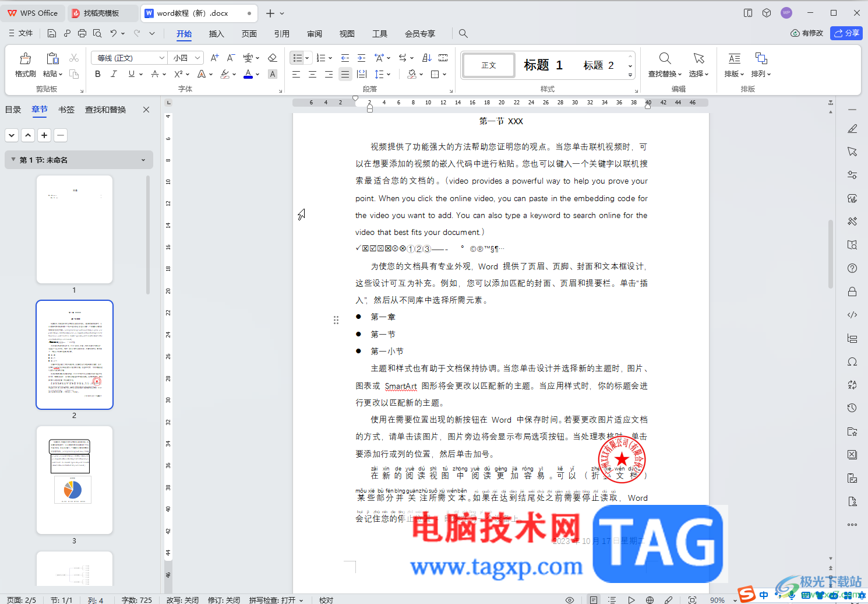Click the web layout globe icon in status bar
Screen dimensions: 868x604
pyautogui.click(x=650, y=600)
